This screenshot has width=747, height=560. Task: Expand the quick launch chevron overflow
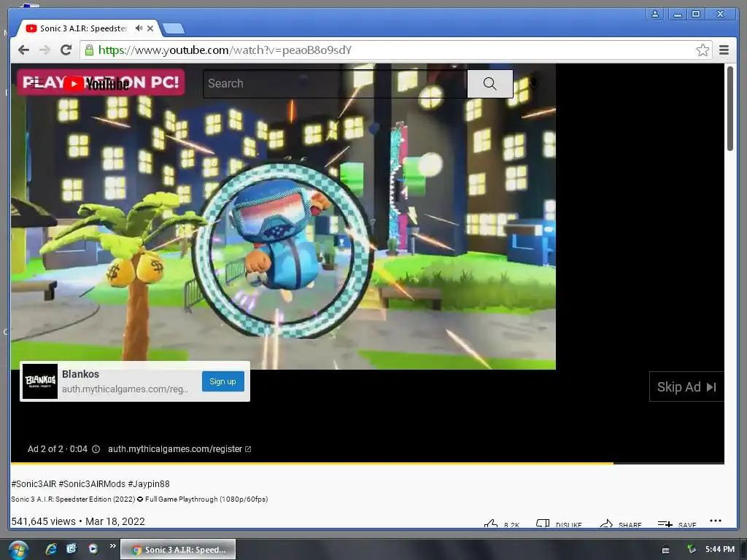(113, 545)
